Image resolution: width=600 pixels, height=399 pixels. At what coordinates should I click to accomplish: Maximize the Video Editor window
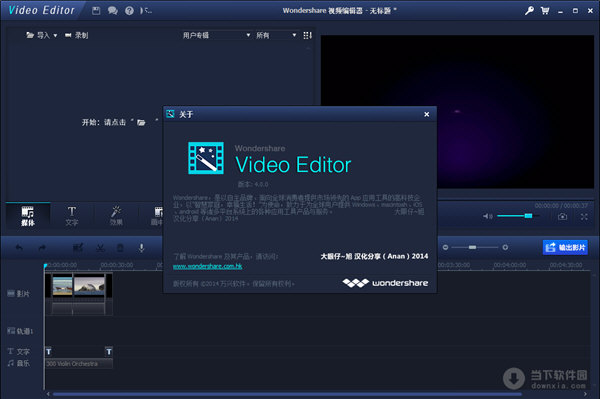(575, 11)
